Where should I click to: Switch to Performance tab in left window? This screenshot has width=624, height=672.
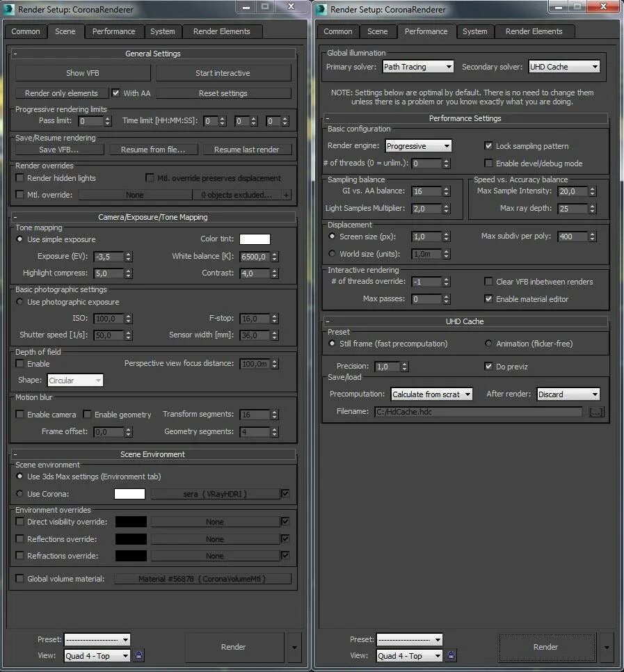(113, 32)
